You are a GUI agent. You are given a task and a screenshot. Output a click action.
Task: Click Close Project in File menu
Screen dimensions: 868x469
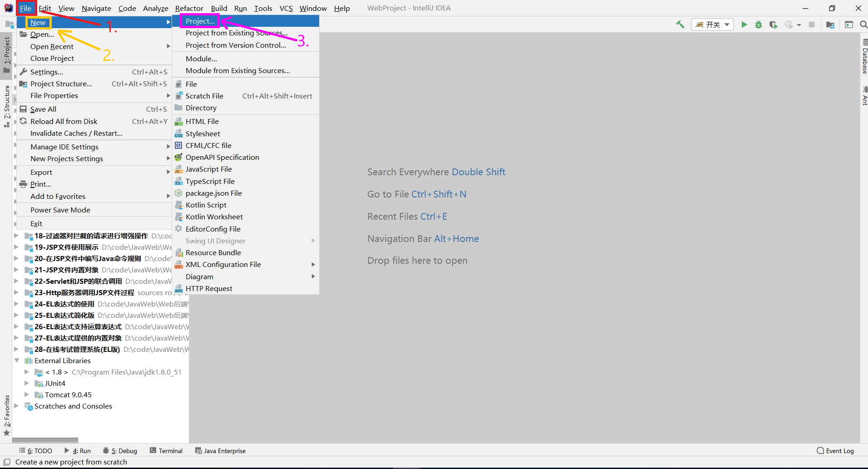[x=94, y=58]
